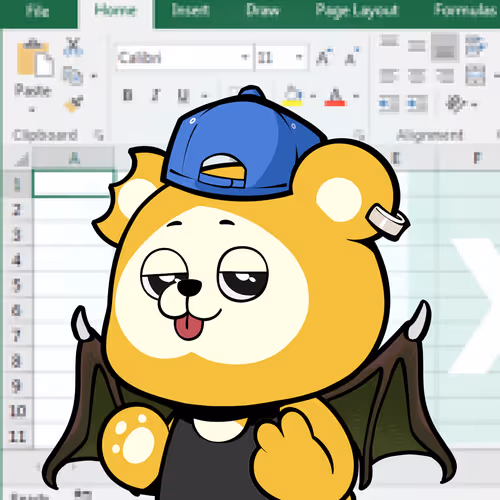Open the Insert ribbon tab
This screenshot has width=500, height=500.
[190, 11]
